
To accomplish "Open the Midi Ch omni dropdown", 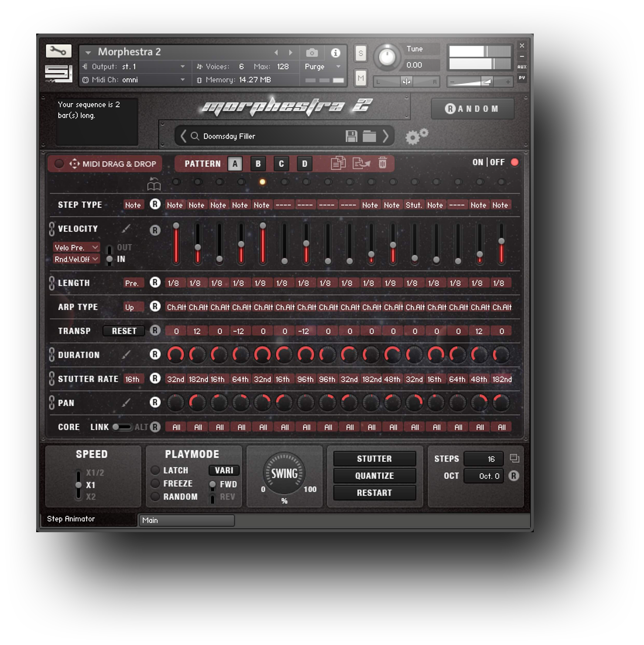I will pos(134,80).
